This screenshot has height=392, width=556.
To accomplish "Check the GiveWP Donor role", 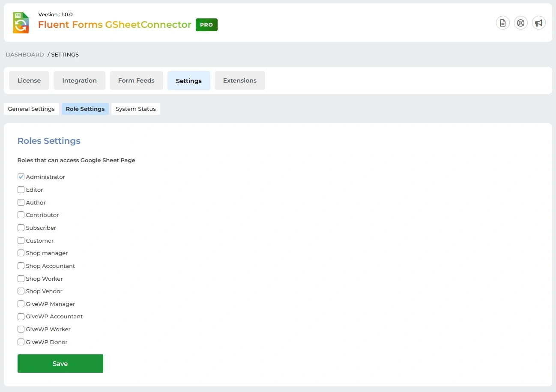I will (21, 342).
